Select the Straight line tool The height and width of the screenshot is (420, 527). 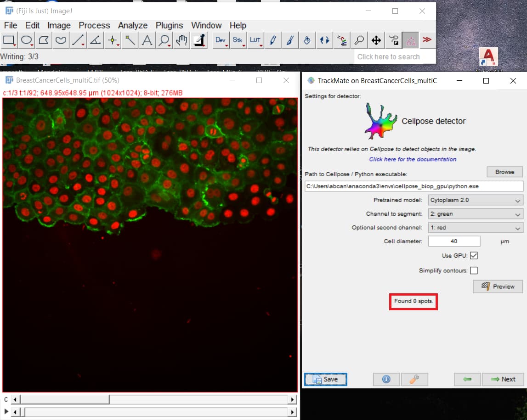click(x=77, y=40)
